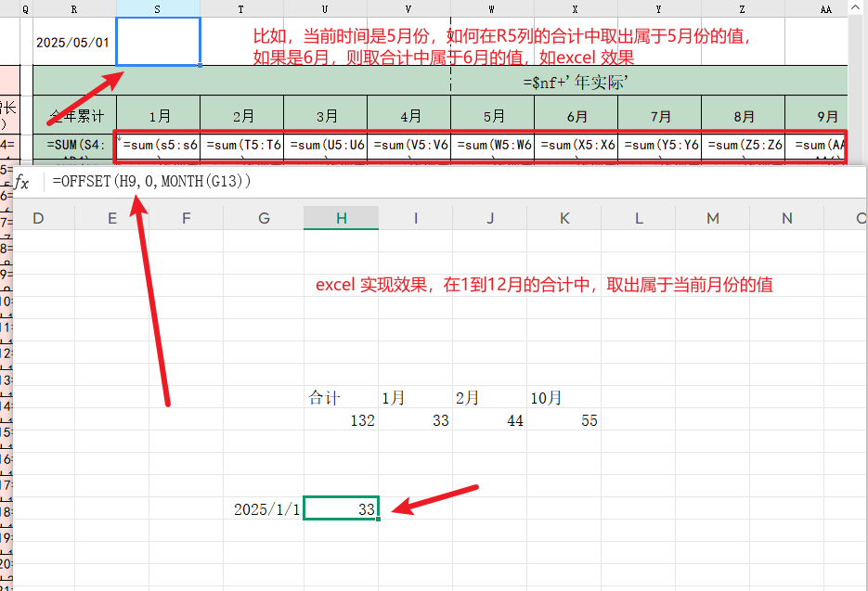Select column header V in top sheet
This screenshot has width=868, height=591.
pos(408,9)
